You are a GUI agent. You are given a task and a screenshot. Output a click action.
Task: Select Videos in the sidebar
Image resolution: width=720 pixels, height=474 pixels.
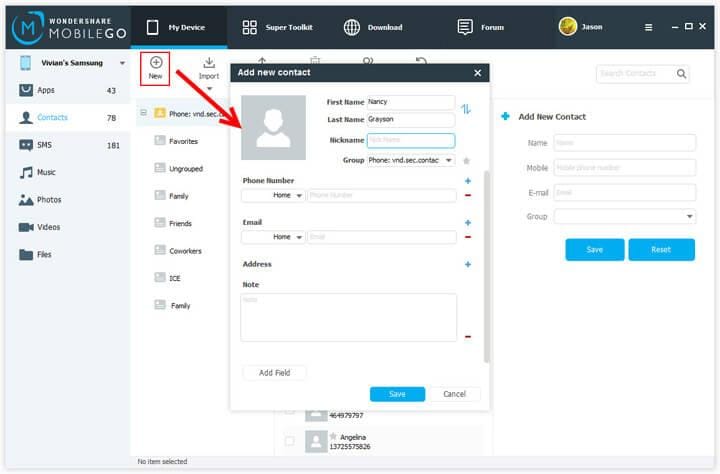(68, 227)
